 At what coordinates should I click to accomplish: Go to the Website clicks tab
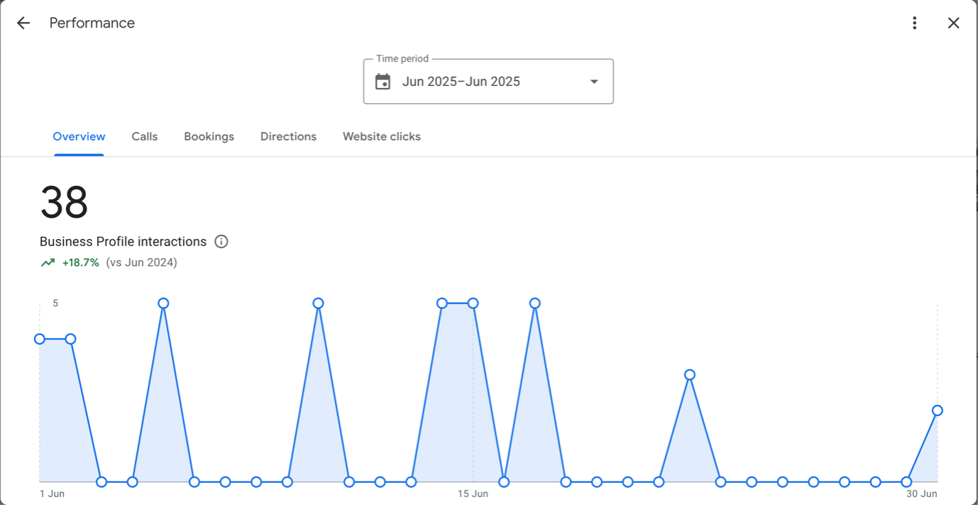[382, 136]
